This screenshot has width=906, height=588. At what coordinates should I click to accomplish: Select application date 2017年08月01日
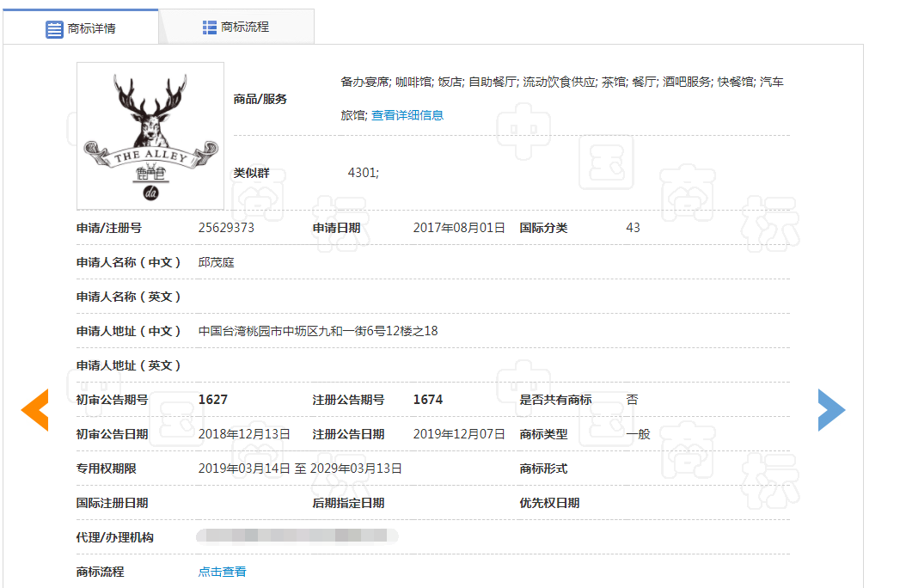(459, 228)
